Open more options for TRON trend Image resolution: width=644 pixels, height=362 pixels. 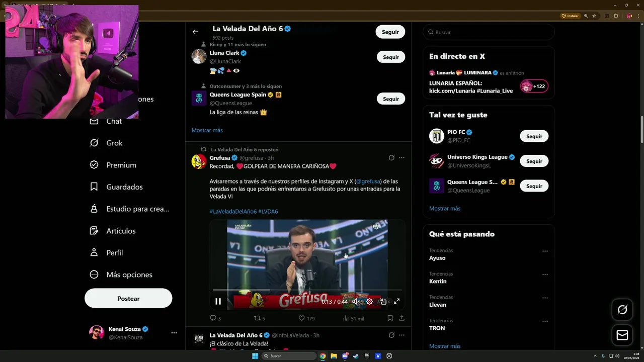click(545, 321)
